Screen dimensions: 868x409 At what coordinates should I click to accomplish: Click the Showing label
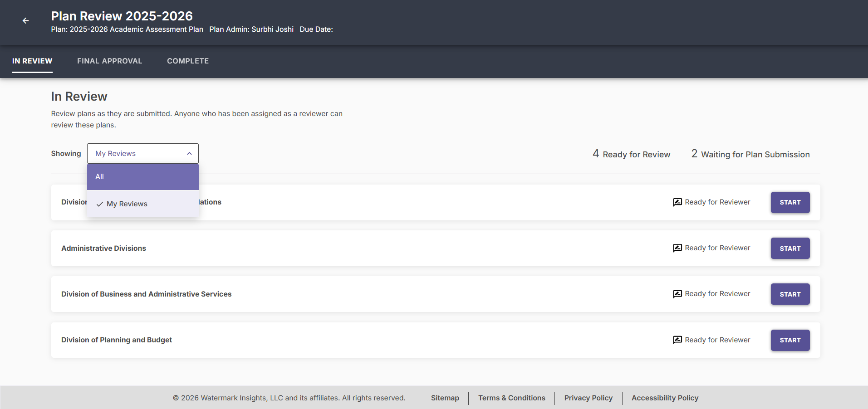pos(66,153)
